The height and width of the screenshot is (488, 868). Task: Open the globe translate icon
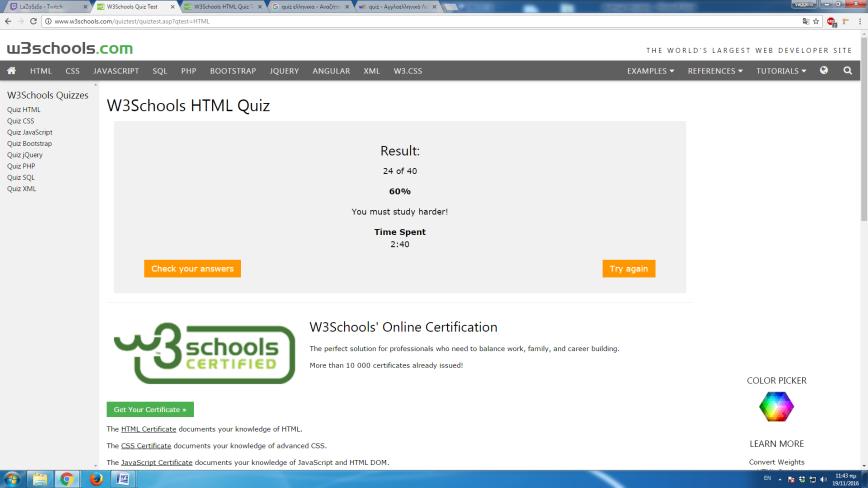[x=824, y=71]
